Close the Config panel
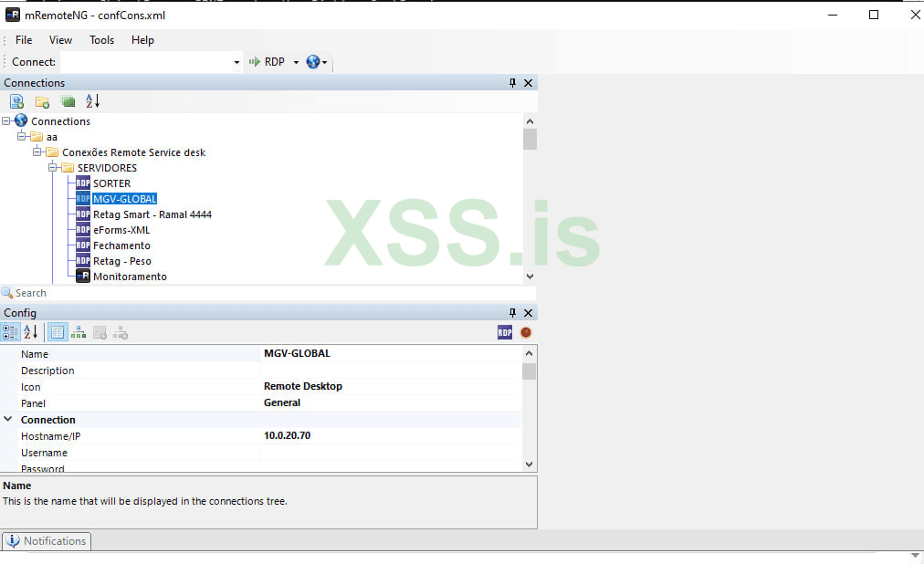 [528, 313]
